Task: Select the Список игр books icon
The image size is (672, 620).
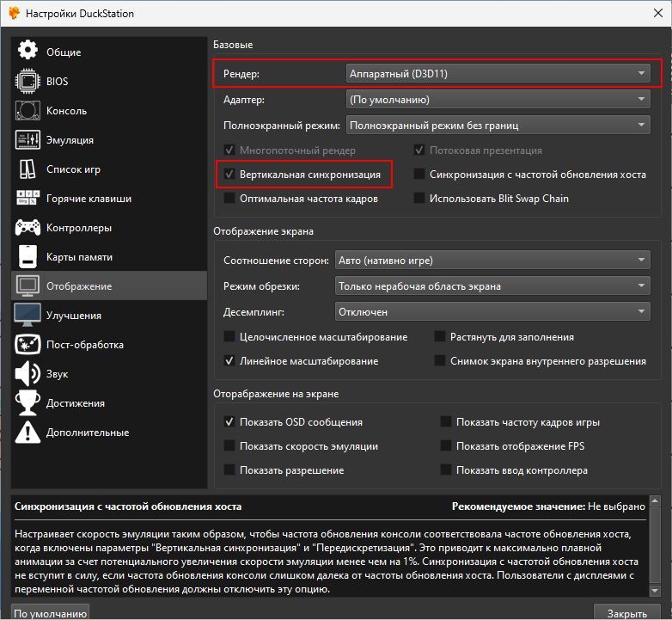Action: pyautogui.click(x=27, y=169)
